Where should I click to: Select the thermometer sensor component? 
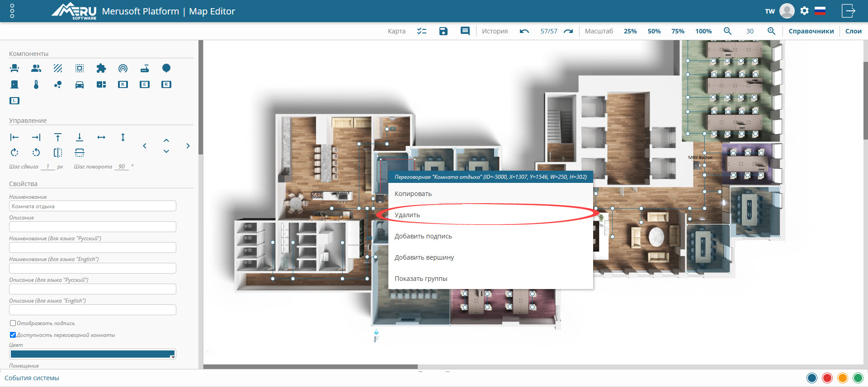(x=36, y=84)
